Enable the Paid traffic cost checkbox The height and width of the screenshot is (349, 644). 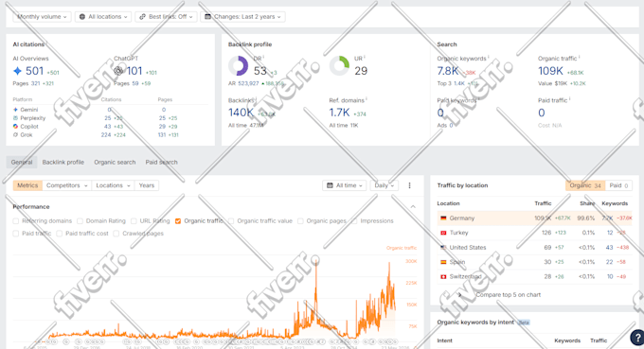[x=59, y=234]
